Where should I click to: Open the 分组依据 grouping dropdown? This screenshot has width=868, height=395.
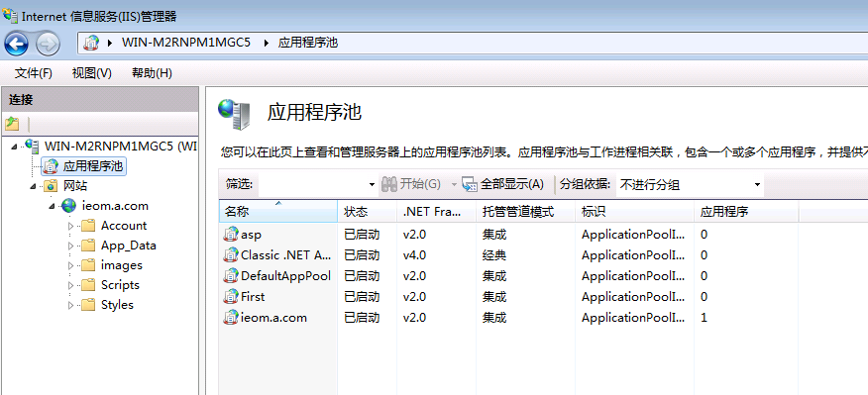[690, 184]
